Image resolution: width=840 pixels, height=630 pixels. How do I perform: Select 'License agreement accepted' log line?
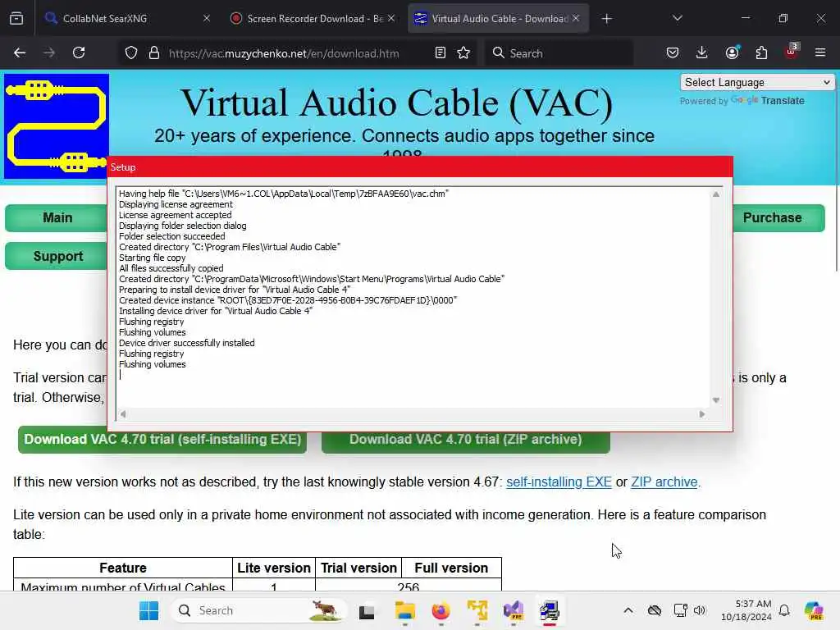coord(176,215)
